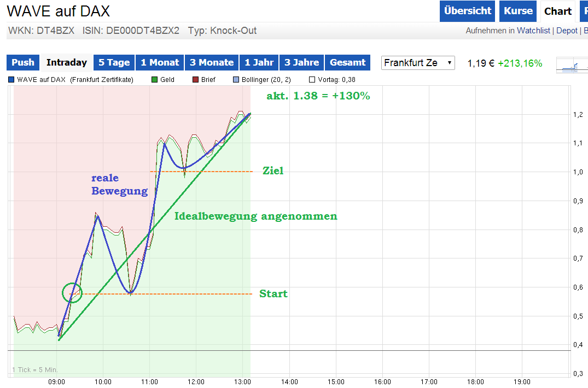
Task: Show the 1 Monat chart range
Action: point(160,62)
